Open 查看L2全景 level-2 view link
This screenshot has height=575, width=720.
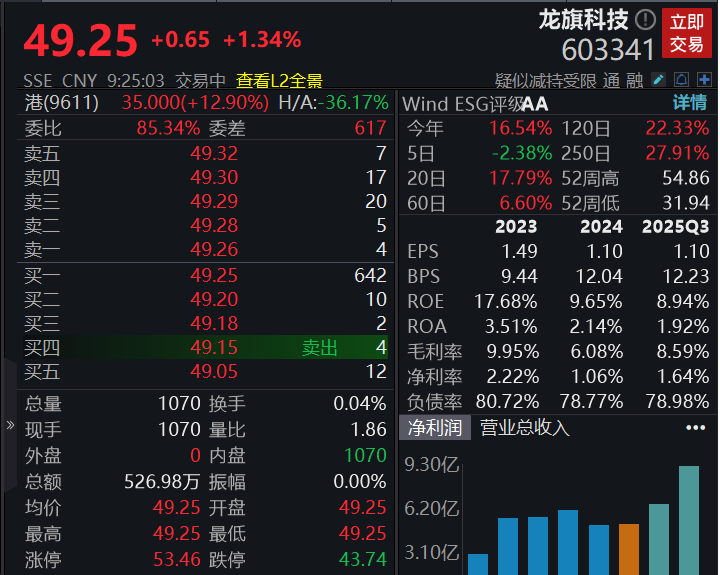pyautogui.click(x=279, y=80)
